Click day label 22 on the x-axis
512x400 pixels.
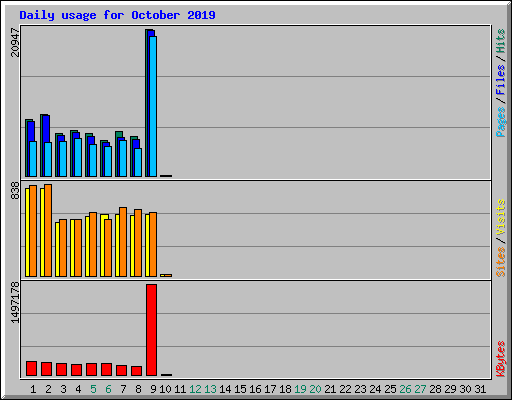coord(345,389)
